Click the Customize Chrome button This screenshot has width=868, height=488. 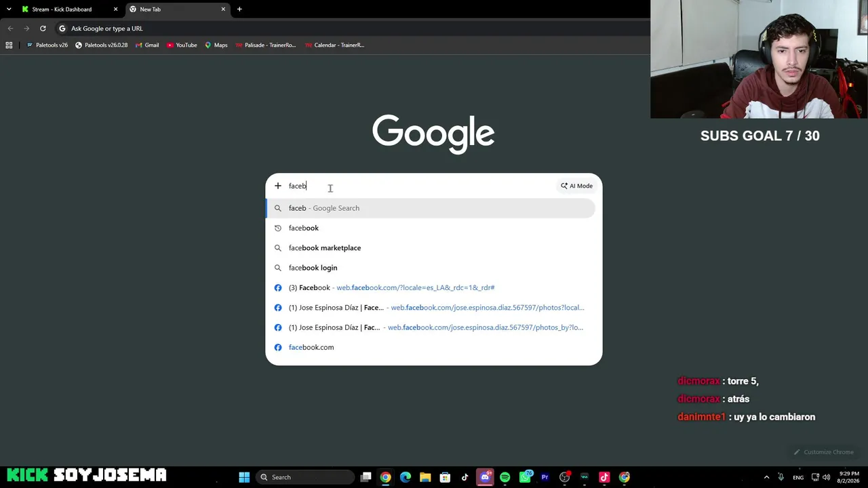pyautogui.click(x=824, y=452)
